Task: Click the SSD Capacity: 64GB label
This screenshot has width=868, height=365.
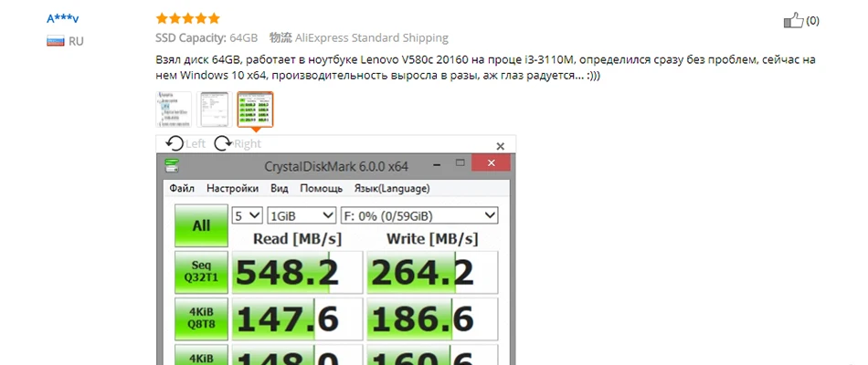Action: coord(206,38)
